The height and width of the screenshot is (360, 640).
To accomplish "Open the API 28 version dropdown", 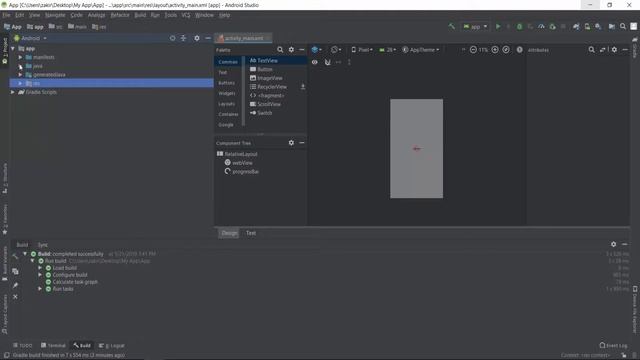I will tap(387, 50).
